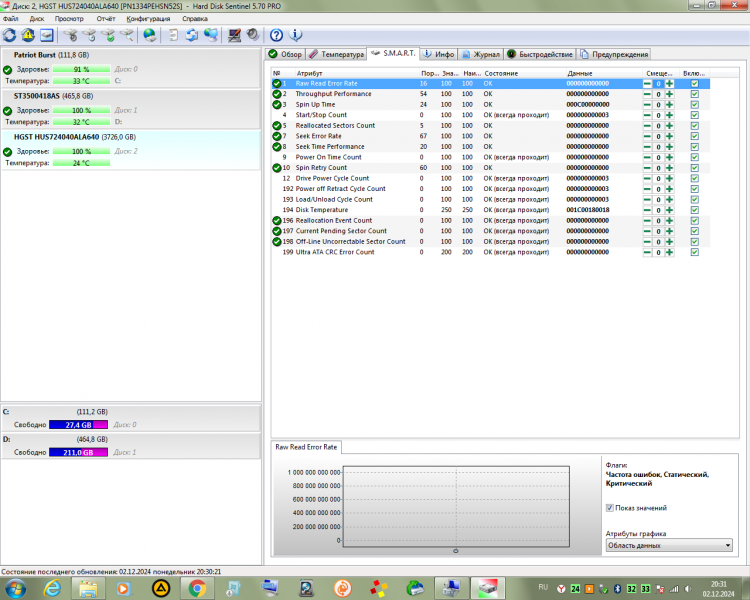Uncheck enable box for Power On Time Count
The height and width of the screenshot is (600, 750).
(x=695, y=157)
